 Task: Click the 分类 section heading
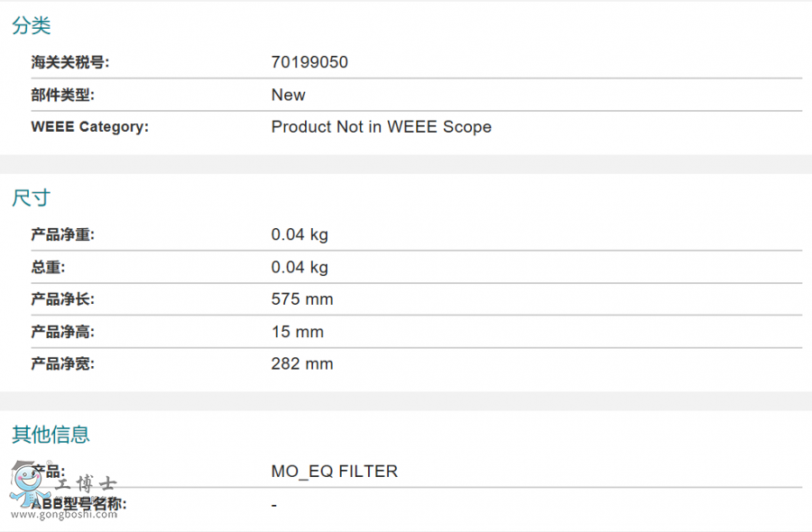point(32,26)
